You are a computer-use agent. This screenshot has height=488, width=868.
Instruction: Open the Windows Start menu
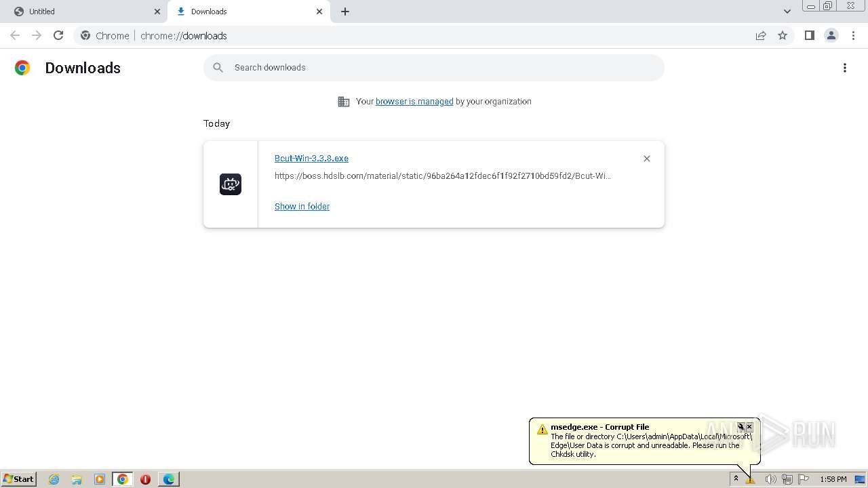coord(19,479)
